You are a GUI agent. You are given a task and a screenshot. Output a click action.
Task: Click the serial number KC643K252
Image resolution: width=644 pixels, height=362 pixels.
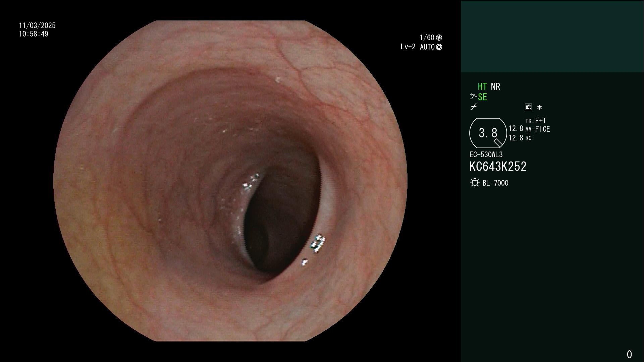click(x=498, y=167)
